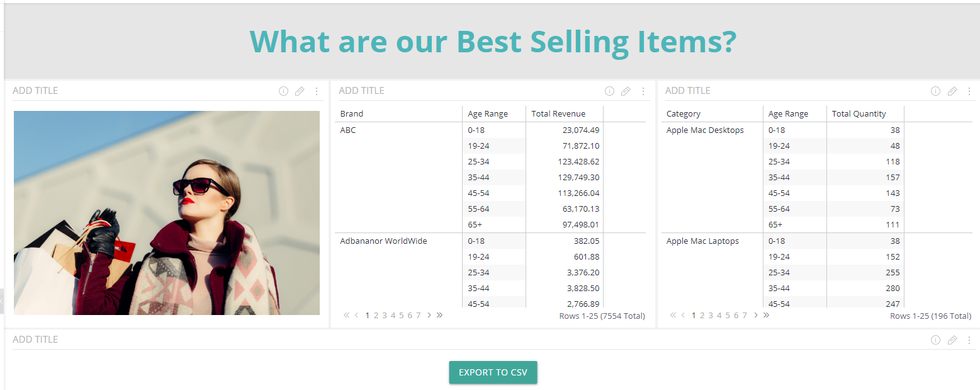
Task: Jump to last page in Brand table
Action: (x=439, y=315)
